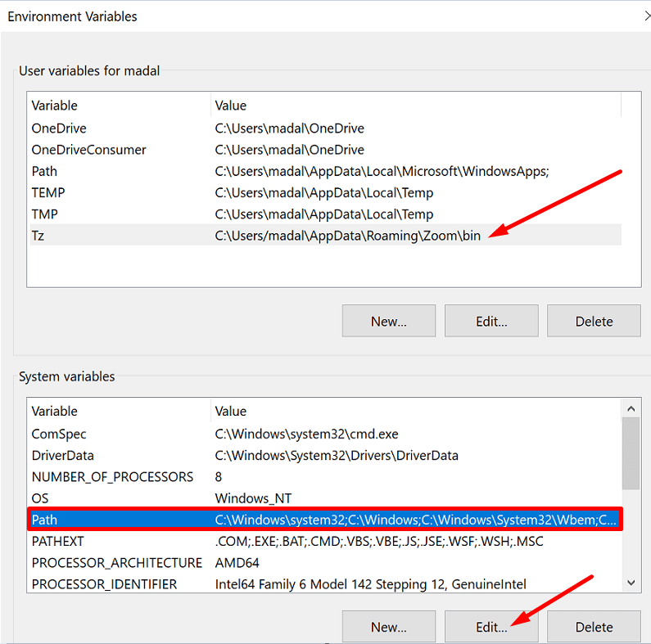Click the .COM;.EXE;.BAT PATHEXT value
The height and width of the screenshot is (644, 651).
pyautogui.click(x=379, y=542)
